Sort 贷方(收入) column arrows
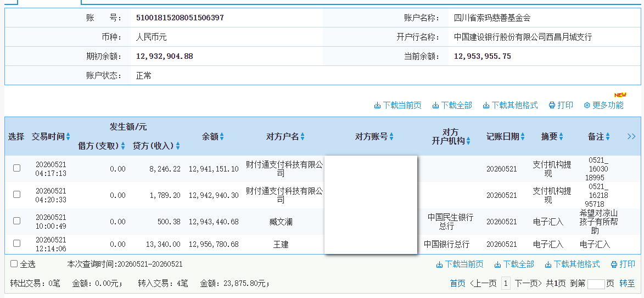The width and height of the screenshot is (644, 298). [178, 146]
